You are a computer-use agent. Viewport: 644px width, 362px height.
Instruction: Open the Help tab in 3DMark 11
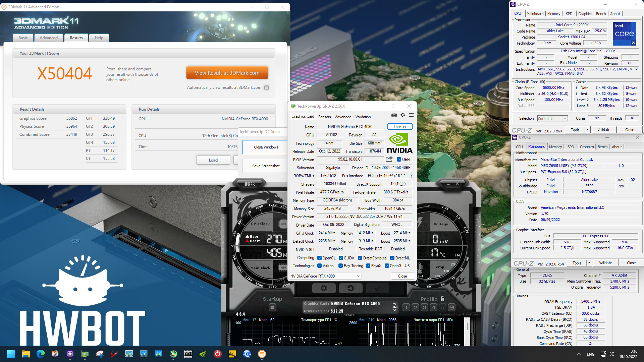99,38
